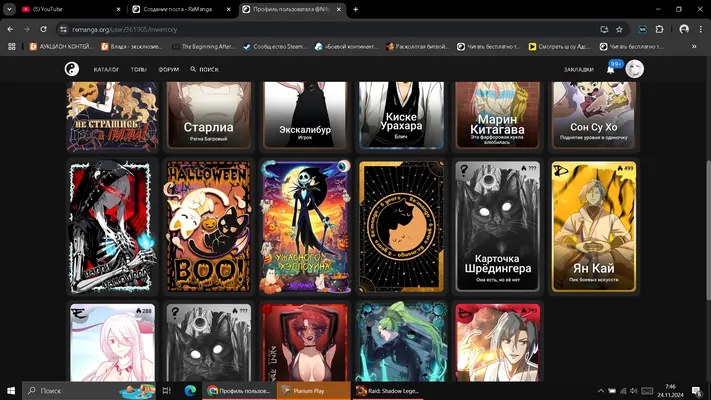The image size is (711, 400).
Task: Open ЗАКЛАДКИ bookmarks link
Action: point(579,69)
